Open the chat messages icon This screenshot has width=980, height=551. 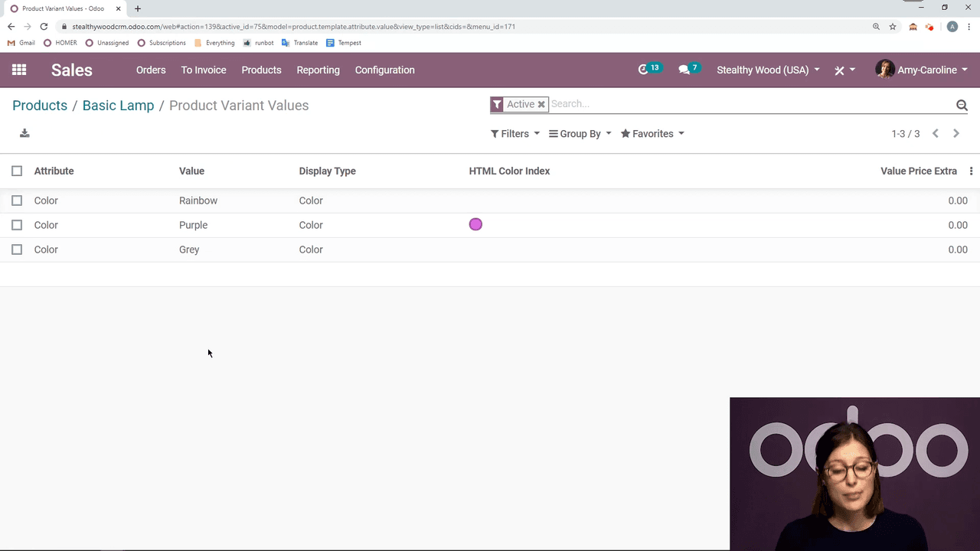pyautogui.click(x=684, y=70)
